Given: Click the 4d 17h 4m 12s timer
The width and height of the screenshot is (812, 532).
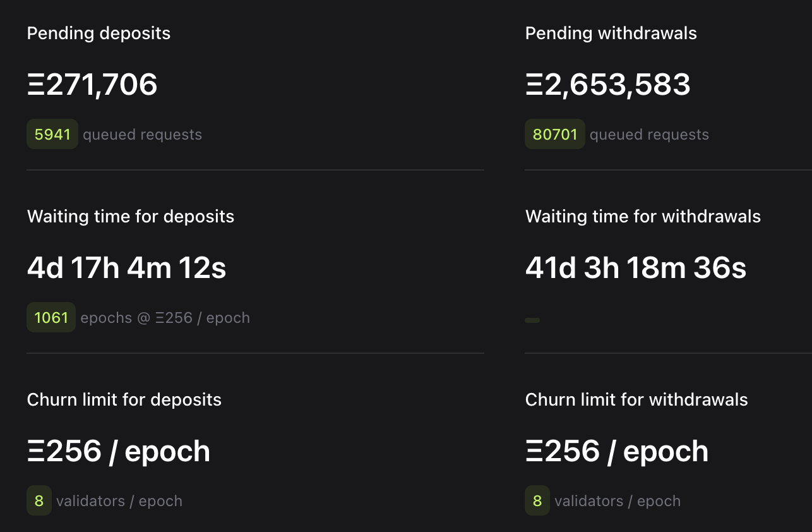Looking at the screenshot, I should (x=126, y=268).
